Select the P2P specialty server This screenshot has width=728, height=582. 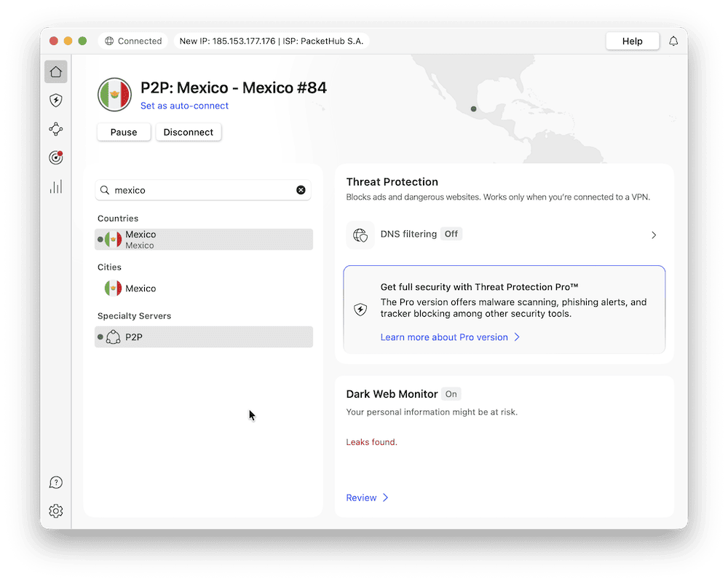[204, 337]
